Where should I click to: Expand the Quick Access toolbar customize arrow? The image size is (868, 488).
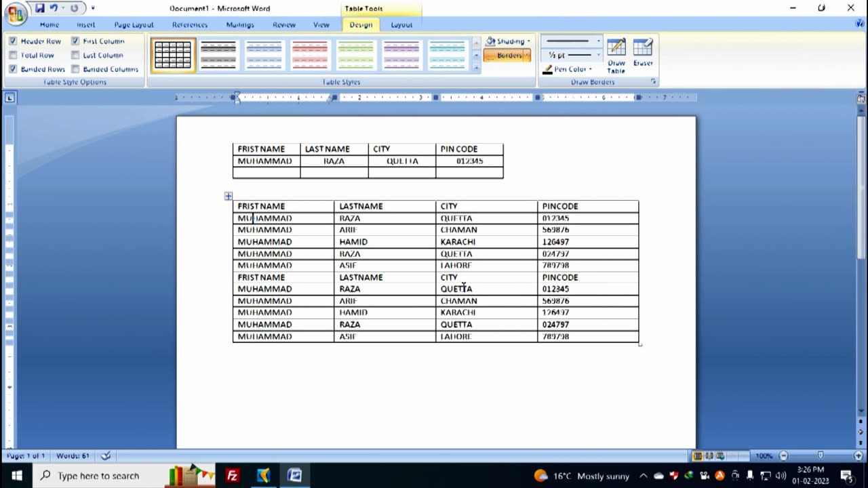click(x=93, y=8)
